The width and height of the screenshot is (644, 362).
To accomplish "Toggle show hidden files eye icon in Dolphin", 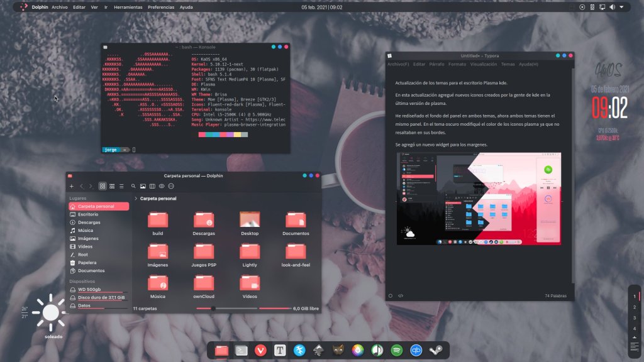I will pos(162,187).
